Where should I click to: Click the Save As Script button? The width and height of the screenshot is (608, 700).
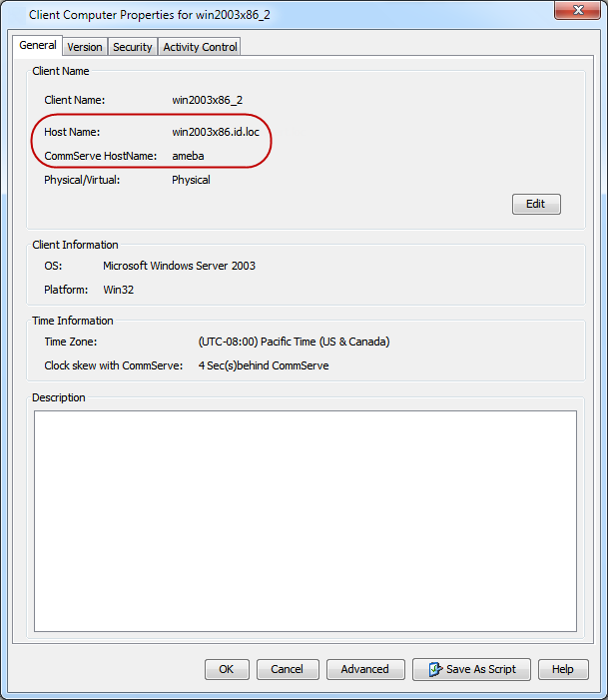pyautogui.click(x=471, y=669)
